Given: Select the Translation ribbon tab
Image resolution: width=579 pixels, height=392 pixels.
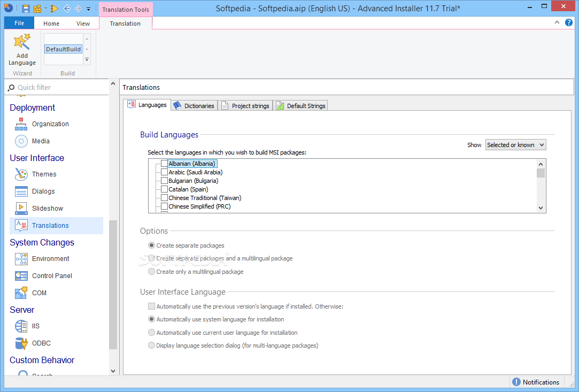Looking at the screenshot, I should (x=125, y=24).
